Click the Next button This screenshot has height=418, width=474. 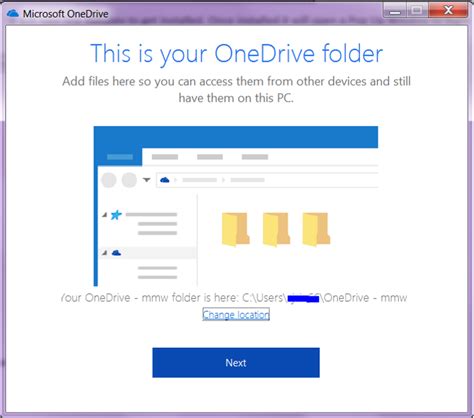coord(236,363)
